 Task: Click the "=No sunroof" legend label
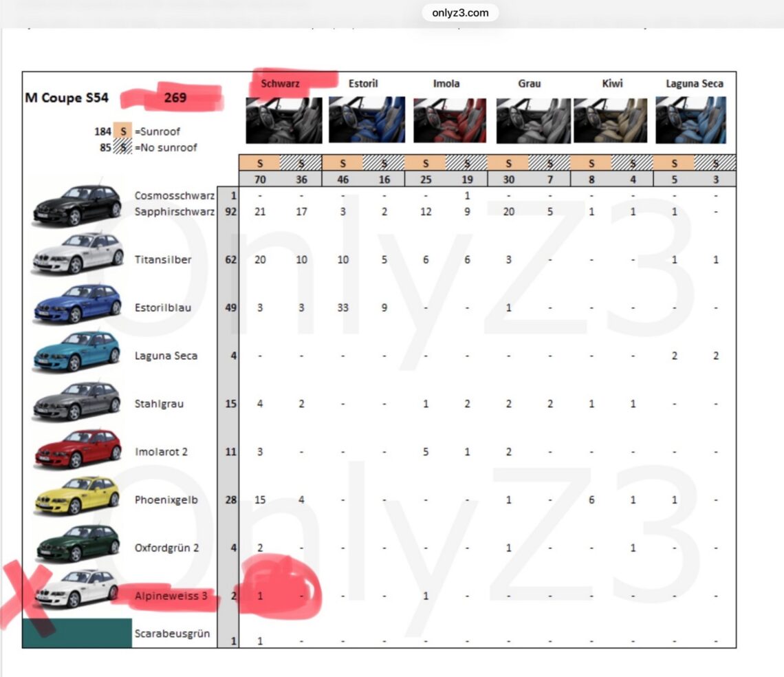tap(166, 148)
